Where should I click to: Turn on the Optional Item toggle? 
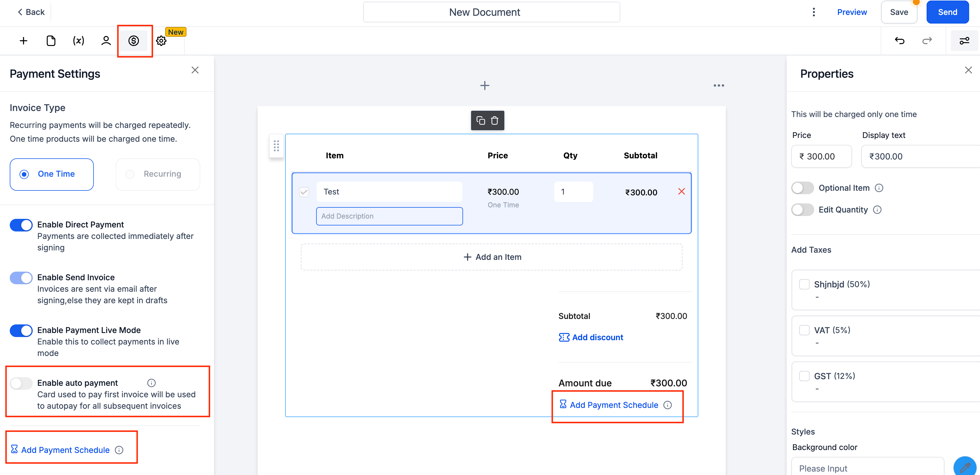click(802, 188)
